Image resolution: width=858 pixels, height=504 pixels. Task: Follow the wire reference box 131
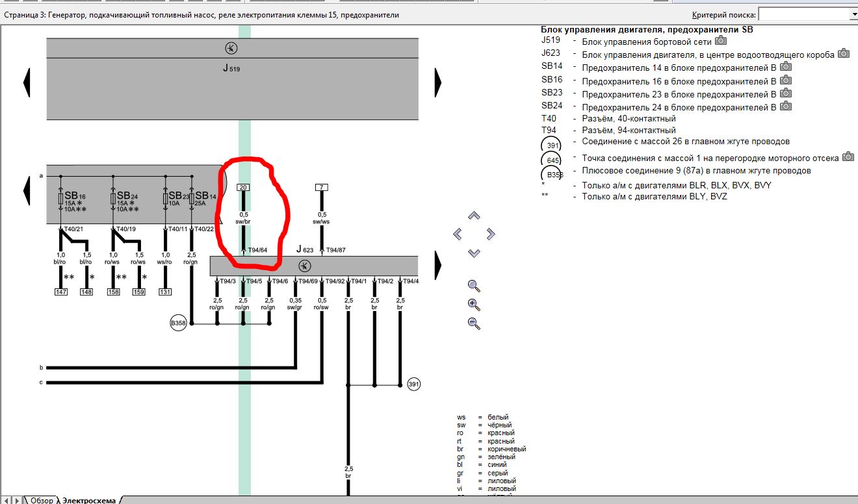pos(165,292)
